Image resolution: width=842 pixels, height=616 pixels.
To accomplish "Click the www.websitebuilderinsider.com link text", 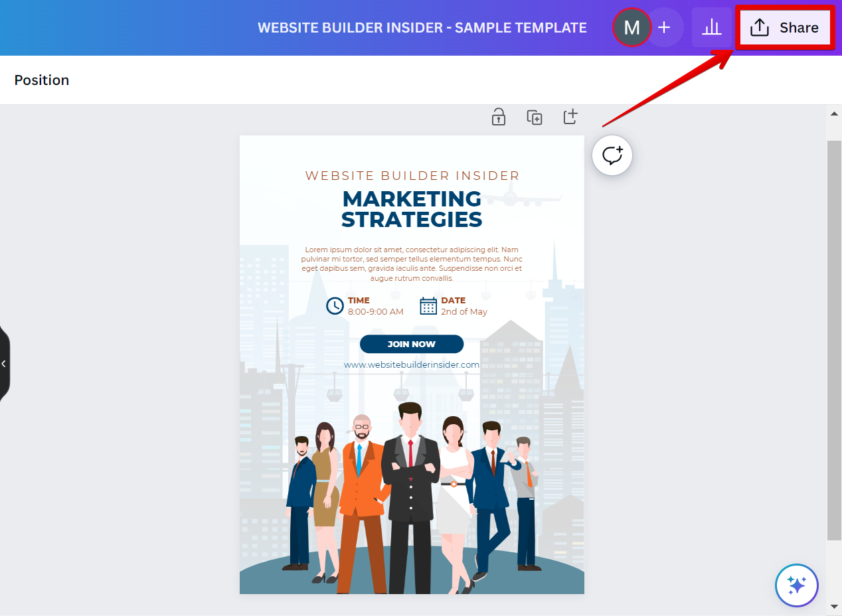I will point(412,364).
